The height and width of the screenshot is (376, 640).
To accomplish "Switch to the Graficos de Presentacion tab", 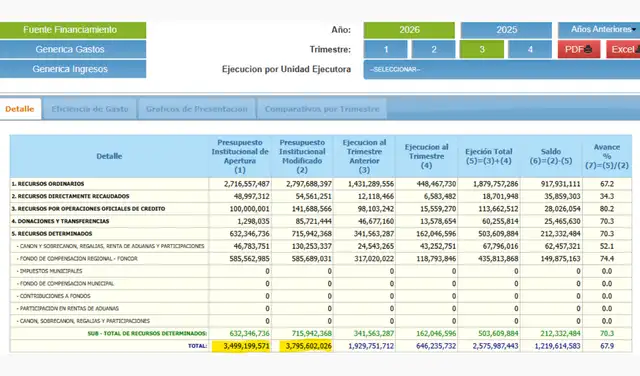I will (x=197, y=109).
